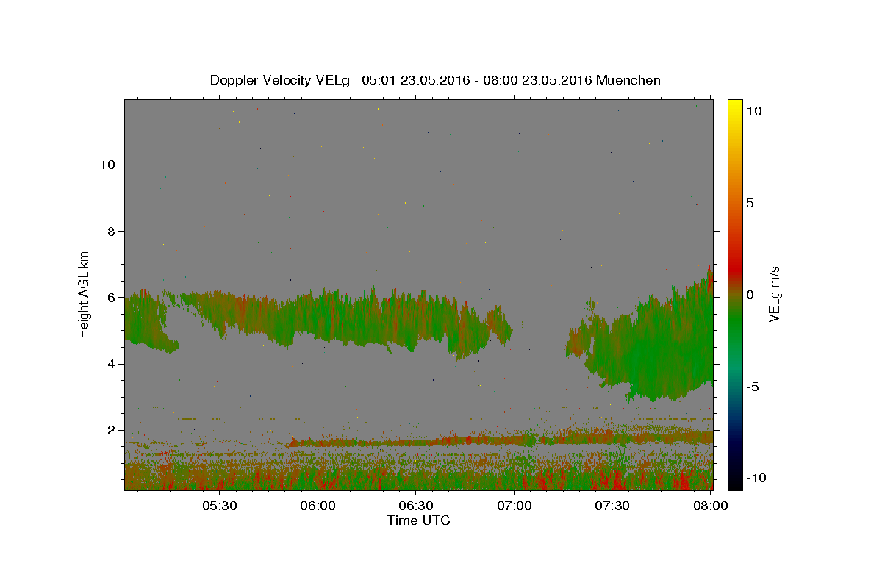Click the Time UTC axis title
Viewport: 882px width, 588px height.
click(418, 520)
